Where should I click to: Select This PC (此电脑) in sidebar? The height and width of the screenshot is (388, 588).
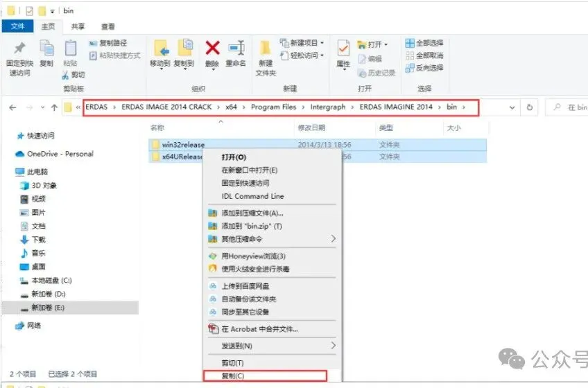(x=31, y=172)
